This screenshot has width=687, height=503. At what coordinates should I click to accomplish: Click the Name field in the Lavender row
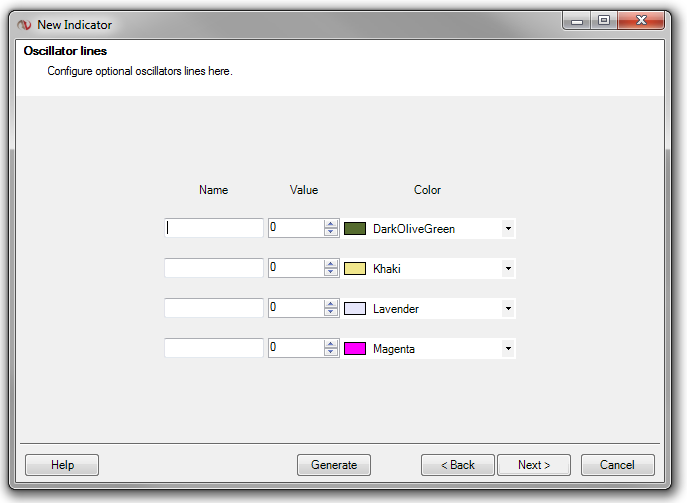[214, 308]
